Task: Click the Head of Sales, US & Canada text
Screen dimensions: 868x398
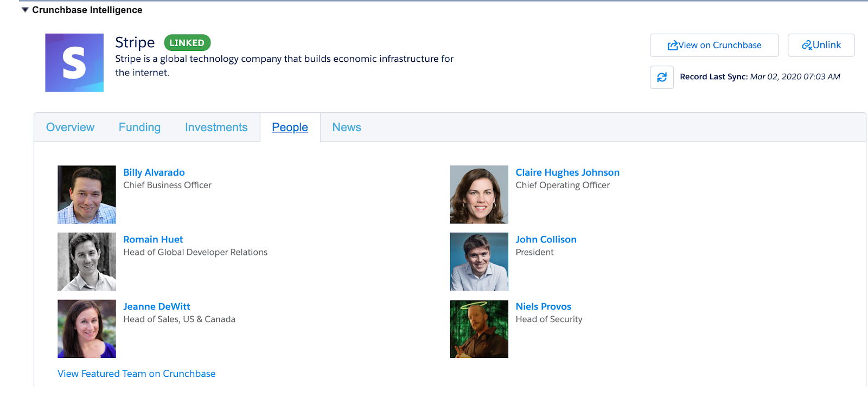Action: (179, 319)
